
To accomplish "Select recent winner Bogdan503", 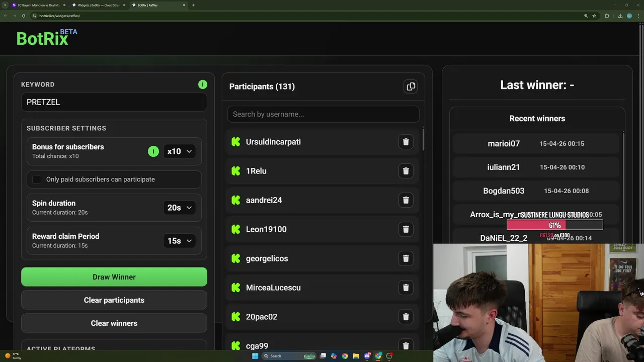I will tap(536, 191).
